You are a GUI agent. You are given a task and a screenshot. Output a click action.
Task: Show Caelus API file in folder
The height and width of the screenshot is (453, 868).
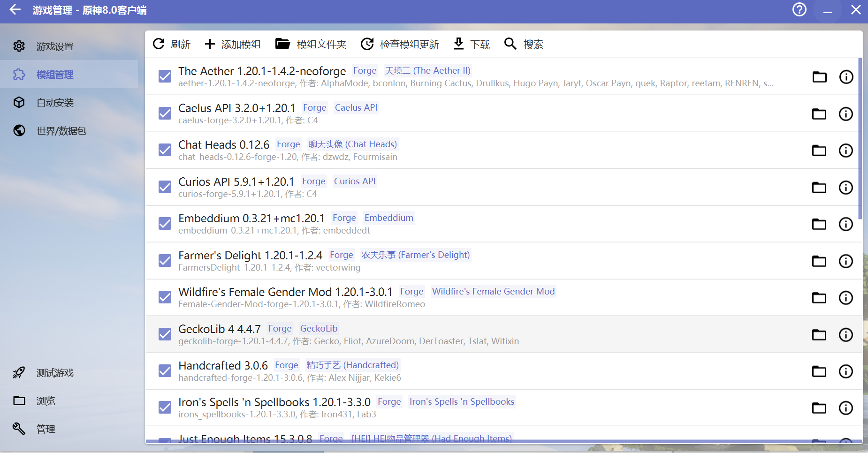click(x=819, y=113)
